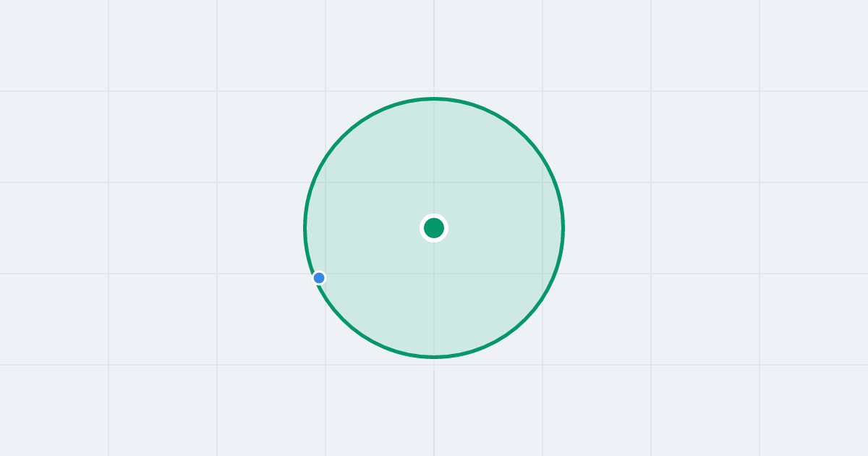The width and height of the screenshot is (868, 456).
Task: Click the white ring around the green center dot
Action: tap(434, 215)
